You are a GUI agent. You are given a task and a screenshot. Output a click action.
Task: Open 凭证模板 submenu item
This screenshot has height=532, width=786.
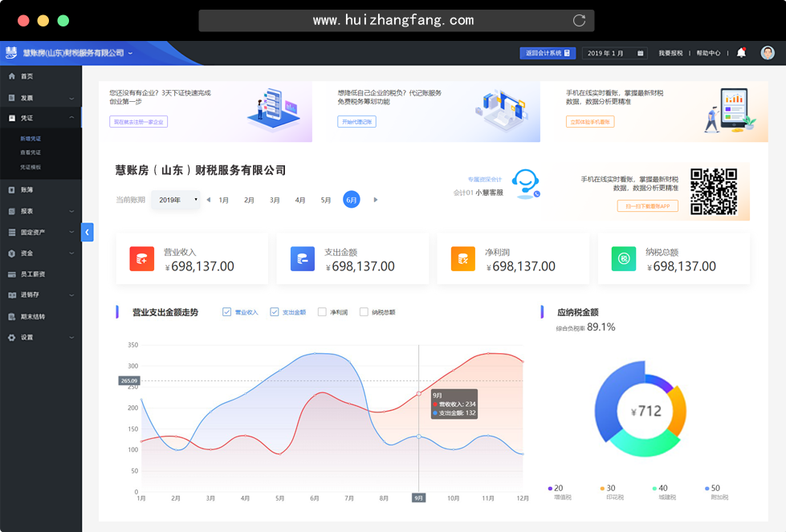point(31,167)
